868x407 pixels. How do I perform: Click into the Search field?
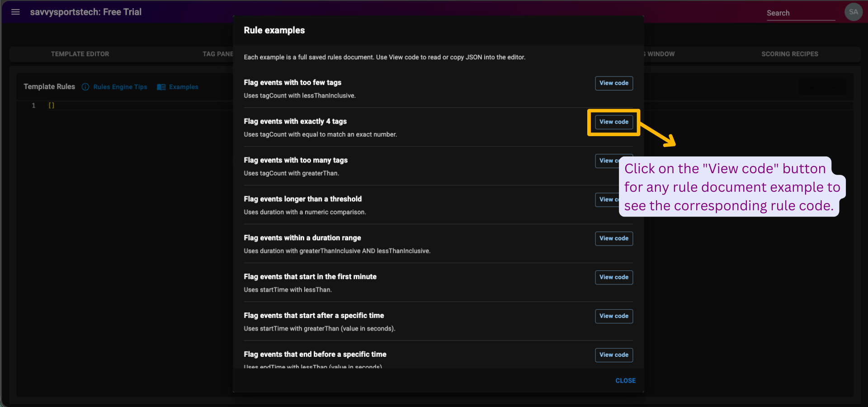point(800,13)
